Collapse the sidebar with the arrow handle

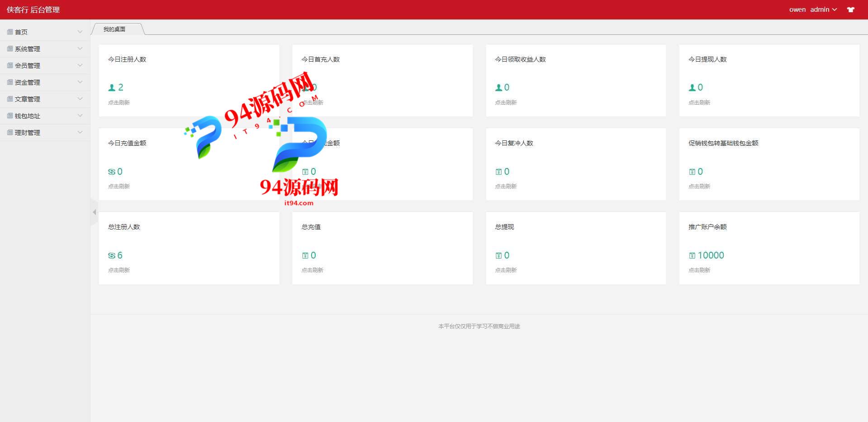[94, 212]
